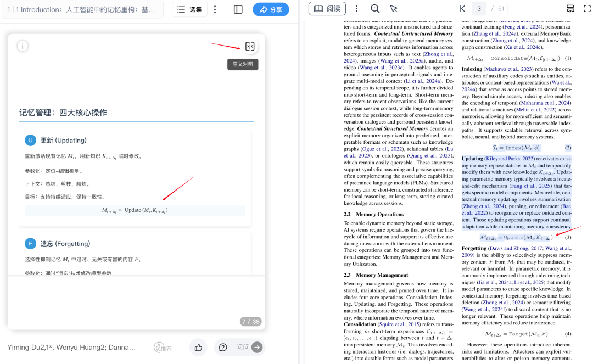This screenshot has height=364, width=593.
Task: Click the blue F badge icon
Action: click(x=30, y=243)
